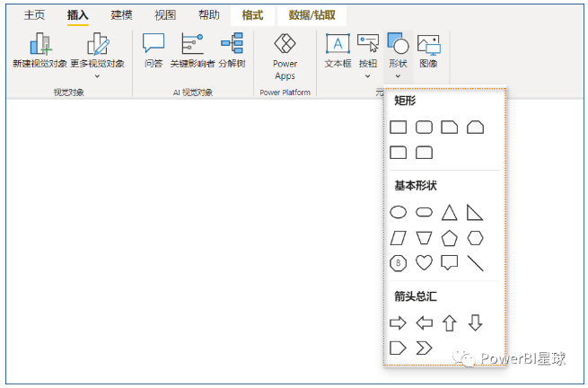Open the 视图 ribbon tab

(x=165, y=15)
